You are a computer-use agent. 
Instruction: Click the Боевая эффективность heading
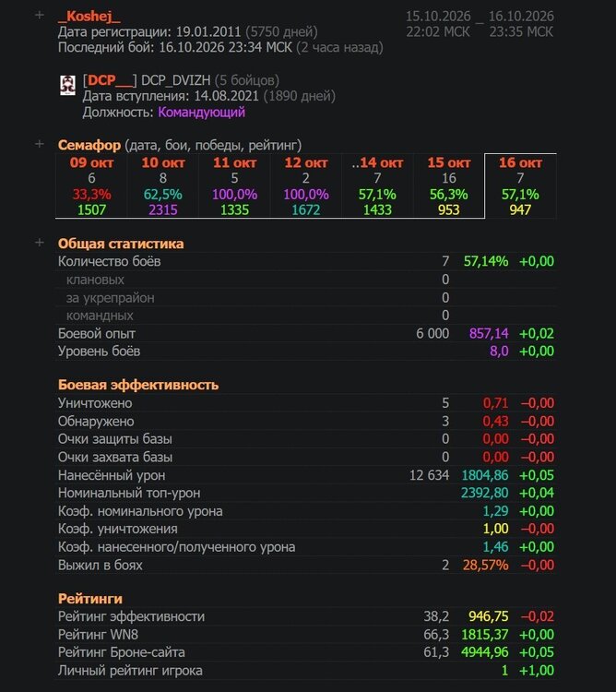tap(138, 385)
